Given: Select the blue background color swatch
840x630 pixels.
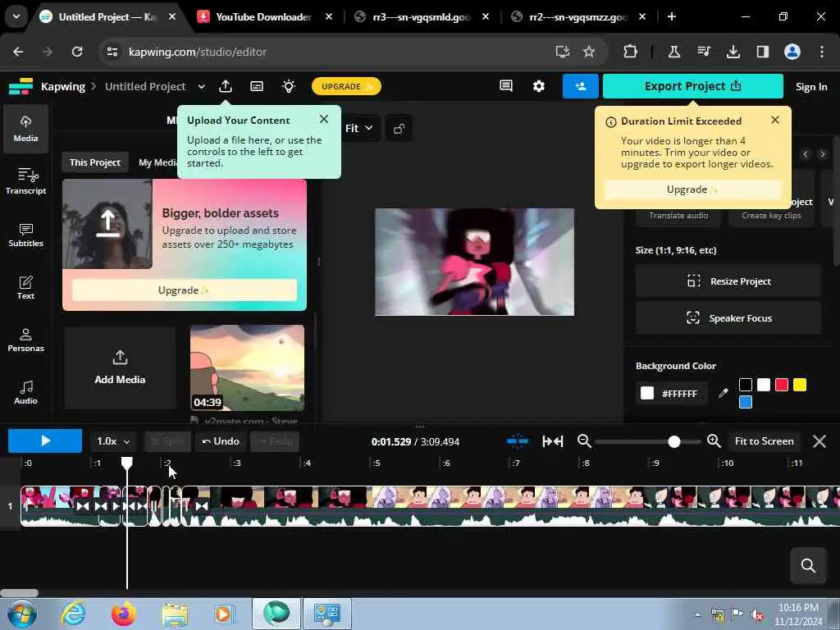Looking at the screenshot, I should point(745,402).
